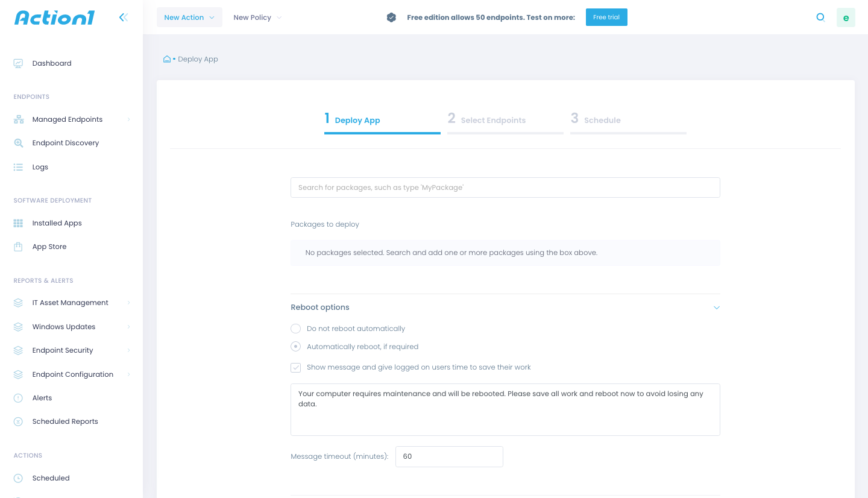Open the search tool in the top bar
This screenshot has height=498, width=868.
pyautogui.click(x=820, y=17)
